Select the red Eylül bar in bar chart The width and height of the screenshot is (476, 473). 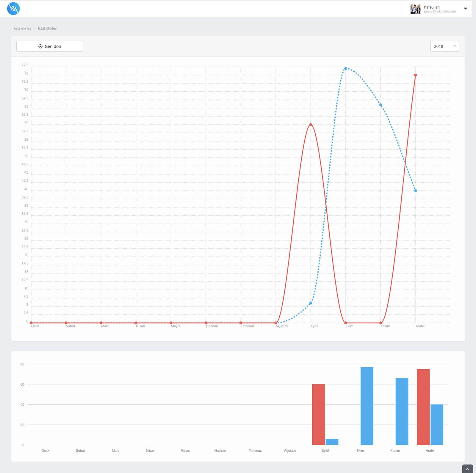[318, 414]
